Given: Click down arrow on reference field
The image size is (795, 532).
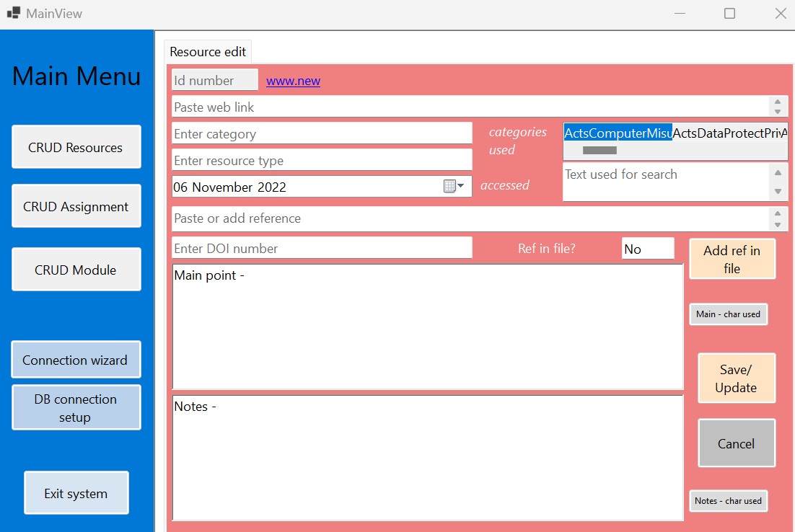Looking at the screenshot, I should pyautogui.click(x=777, y=225).
